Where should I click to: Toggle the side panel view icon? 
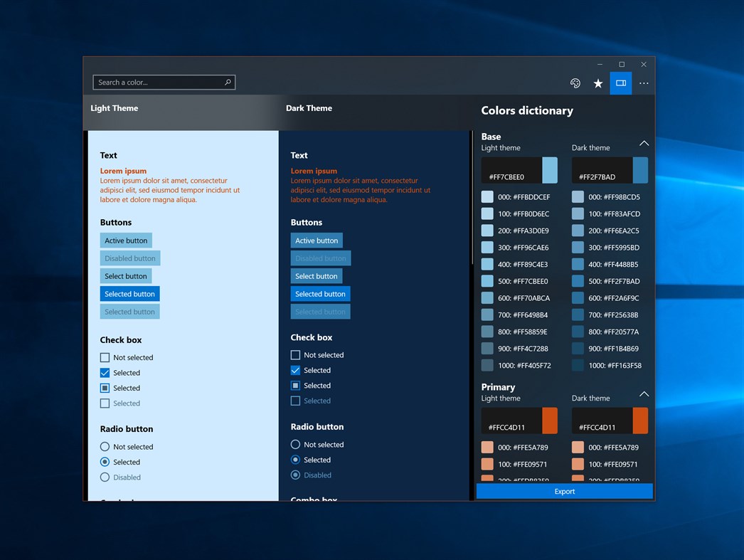tap(621, 83)
